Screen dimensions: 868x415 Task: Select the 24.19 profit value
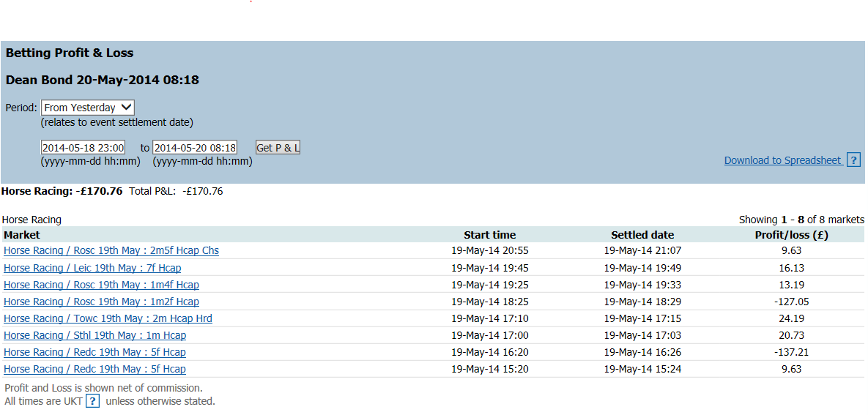point(792,318)
